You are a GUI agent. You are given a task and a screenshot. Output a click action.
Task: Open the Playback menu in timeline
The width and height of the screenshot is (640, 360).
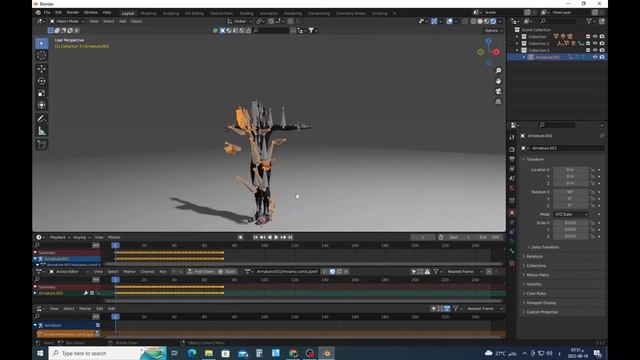[60, 237]
